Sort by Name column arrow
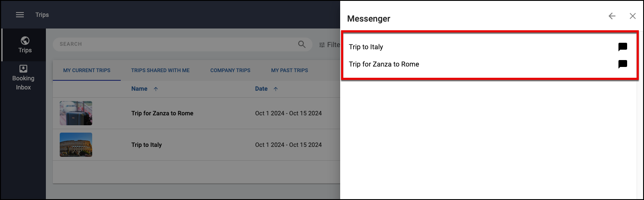Screen dimensions: 644x200 (156, 89)
